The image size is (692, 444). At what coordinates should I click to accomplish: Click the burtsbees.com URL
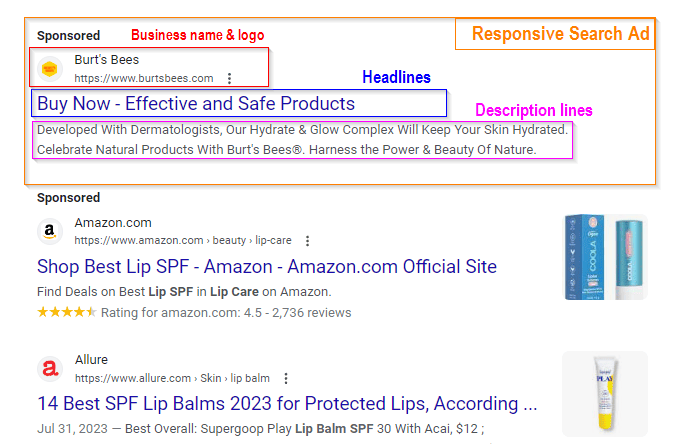144,78
